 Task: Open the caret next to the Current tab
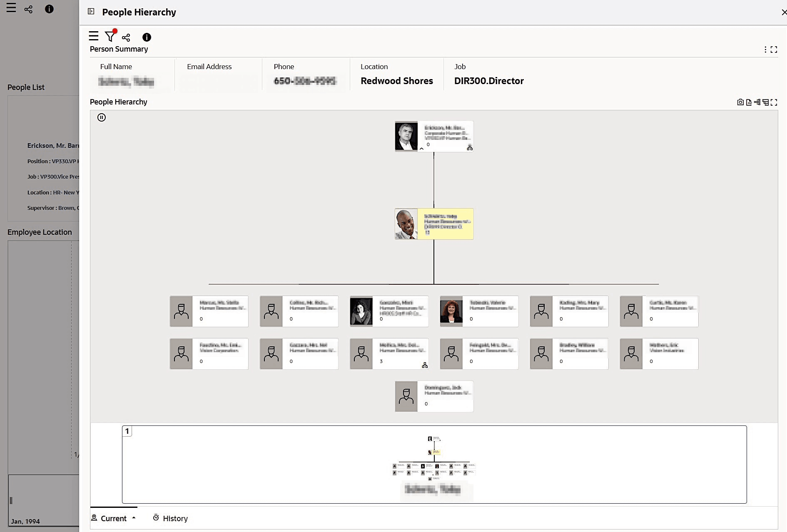(x=134, y=518)
